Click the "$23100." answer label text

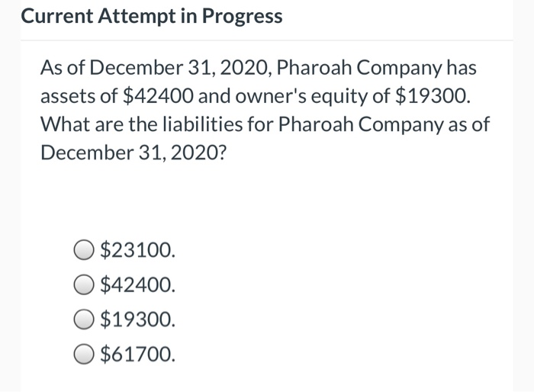point(137,249)
